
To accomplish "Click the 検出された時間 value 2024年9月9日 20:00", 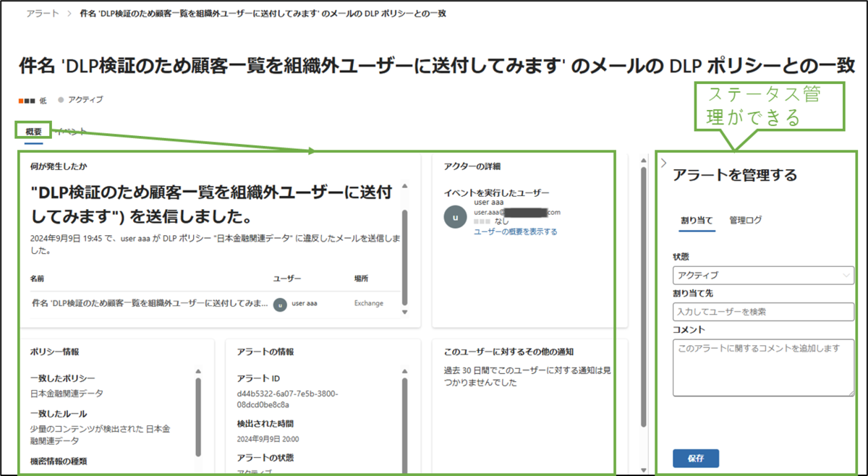I will [x=268, y=439].
